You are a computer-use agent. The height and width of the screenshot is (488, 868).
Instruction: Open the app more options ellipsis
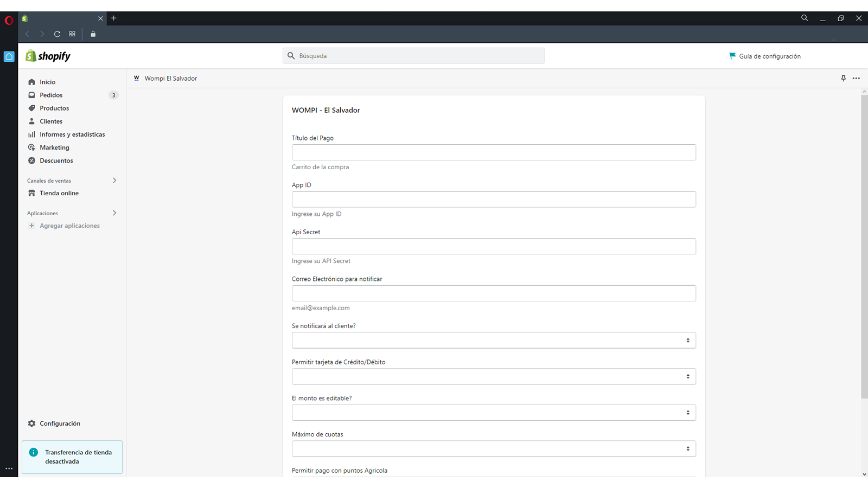(x=856, y=78)
